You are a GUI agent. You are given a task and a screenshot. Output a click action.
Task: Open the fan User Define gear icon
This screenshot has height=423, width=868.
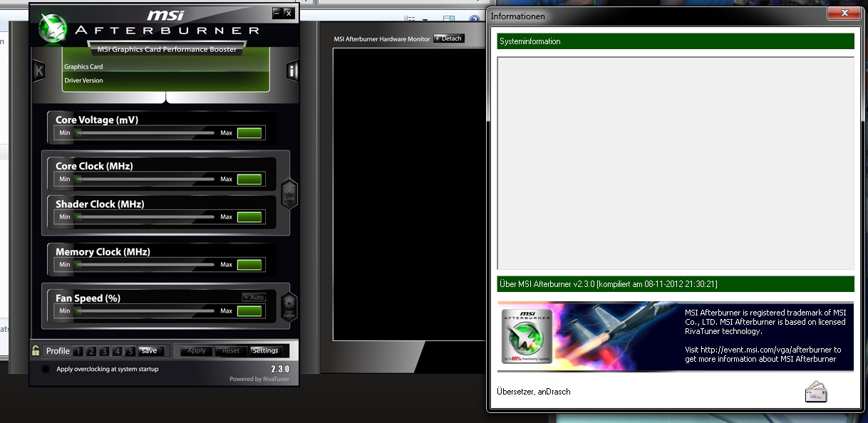click(x=289, y=305)
